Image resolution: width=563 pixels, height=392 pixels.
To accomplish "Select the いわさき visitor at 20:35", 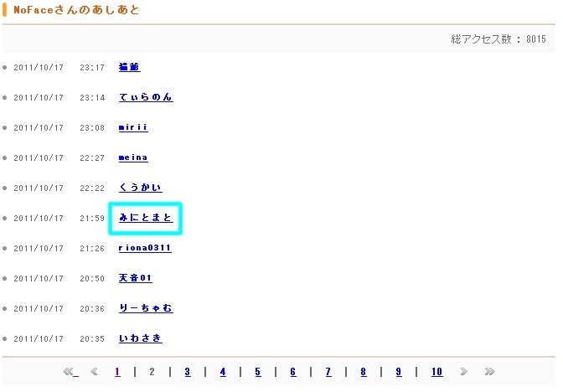I will coord(140,338).
